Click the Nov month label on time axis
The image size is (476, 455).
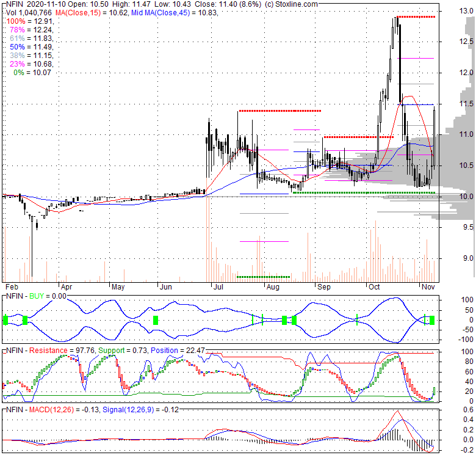(x=428, y=286)
